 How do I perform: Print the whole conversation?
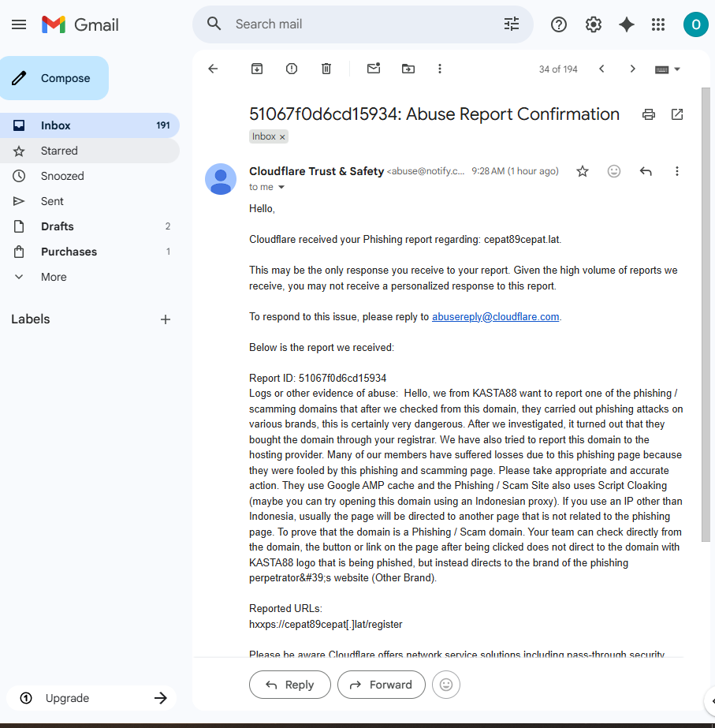[648, 114]
